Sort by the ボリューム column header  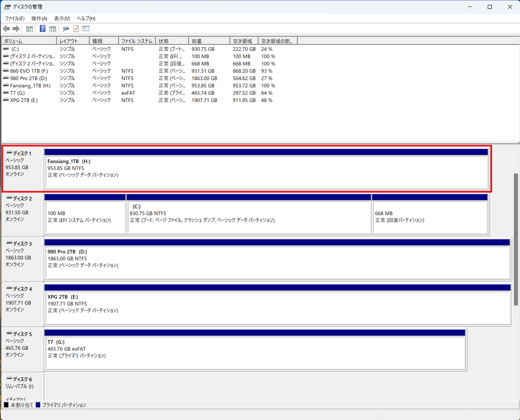[29, 41]
